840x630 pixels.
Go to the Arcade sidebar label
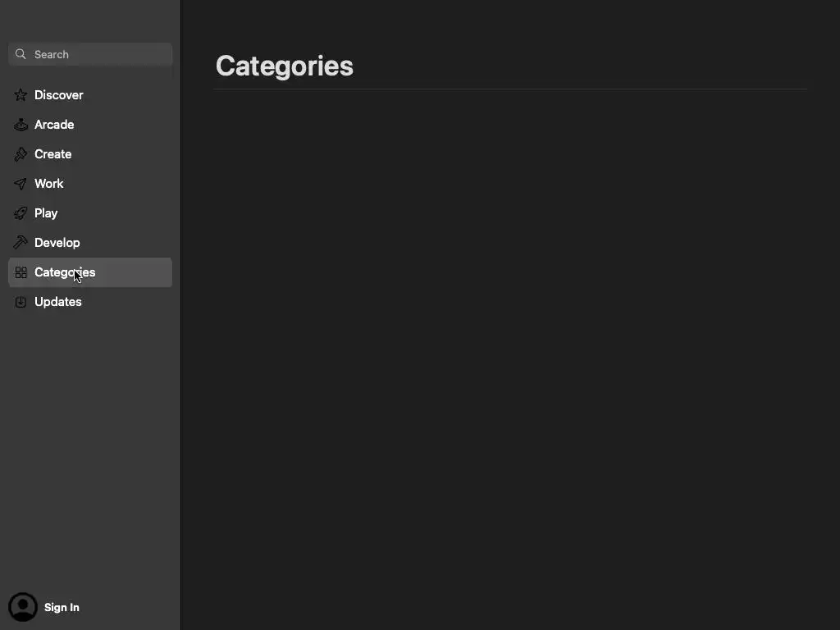(x=54, y=125)
